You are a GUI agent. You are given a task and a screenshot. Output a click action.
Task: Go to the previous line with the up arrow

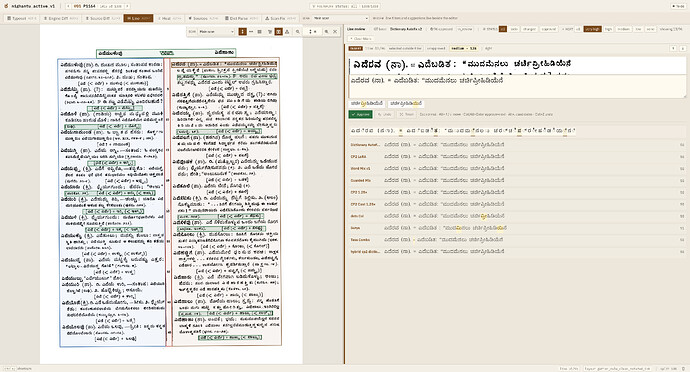click(673, 48)
